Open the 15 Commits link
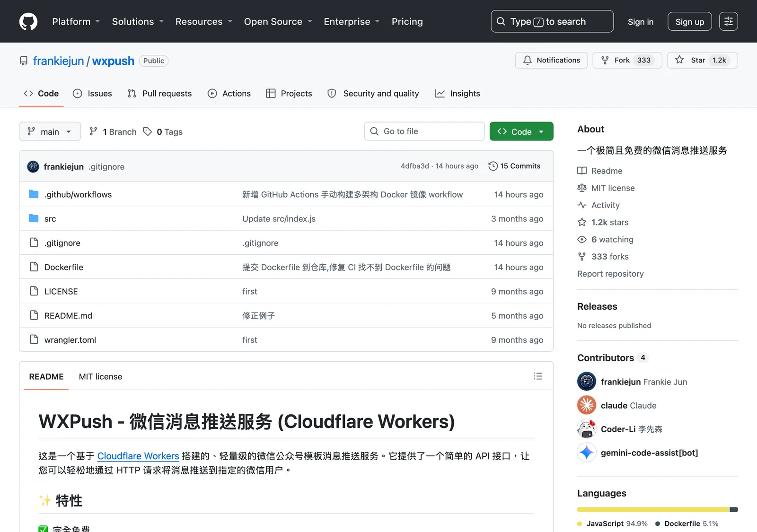The image size is (757, 532). pos(514,166)
